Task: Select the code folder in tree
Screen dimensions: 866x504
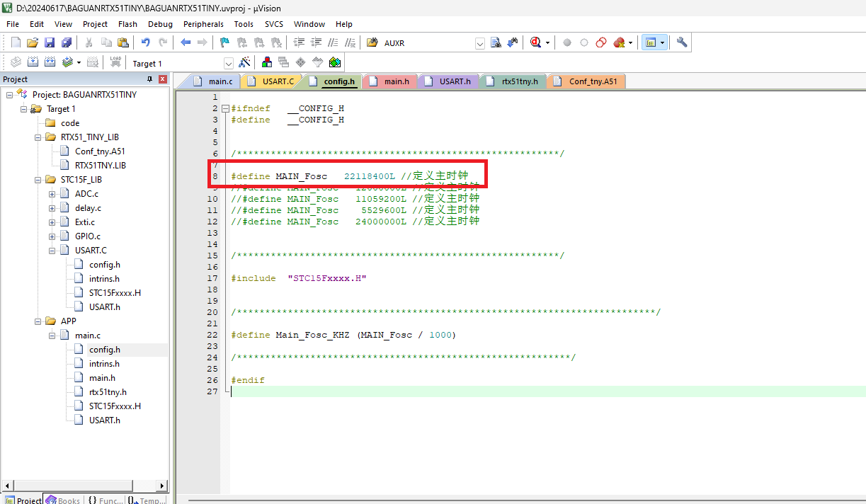Action: pos(70,122)
